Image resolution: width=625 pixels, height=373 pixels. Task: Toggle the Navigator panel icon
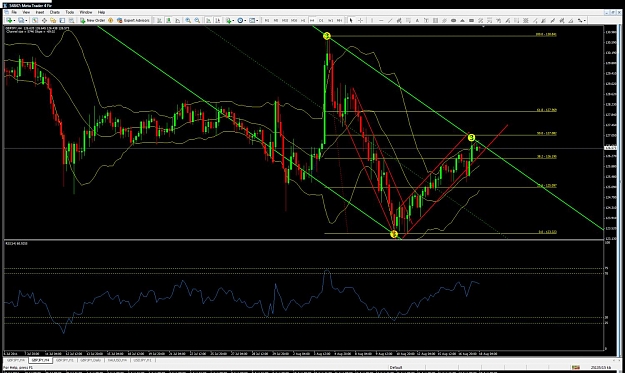point(53,20)
